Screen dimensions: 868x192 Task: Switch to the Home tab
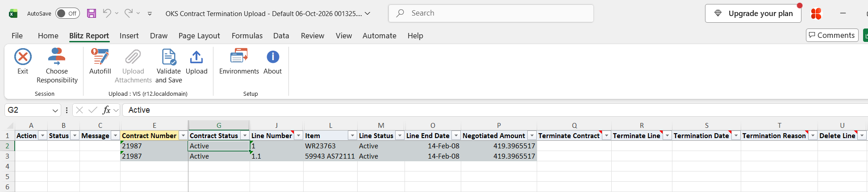click(x=48, y=36)
